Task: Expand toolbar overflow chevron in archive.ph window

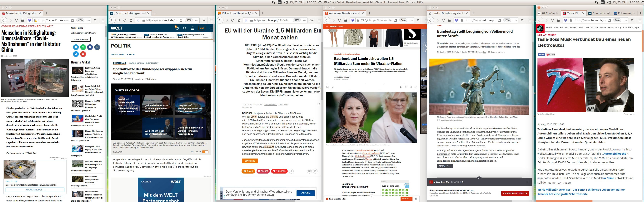Action: (312, 20)
